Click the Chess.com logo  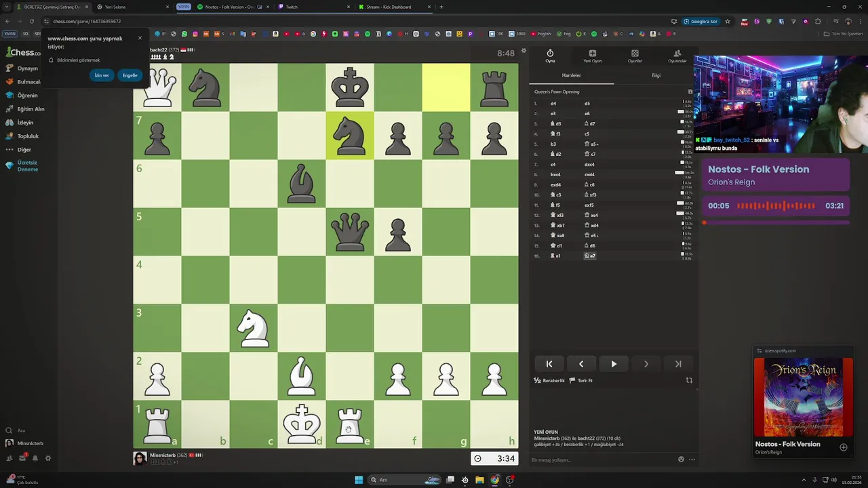tap(23, 52)
